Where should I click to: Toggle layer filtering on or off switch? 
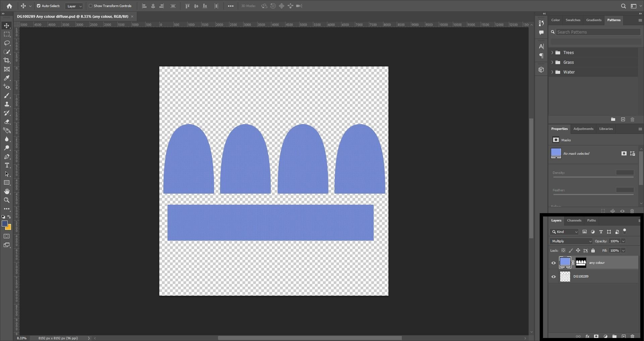625,231
